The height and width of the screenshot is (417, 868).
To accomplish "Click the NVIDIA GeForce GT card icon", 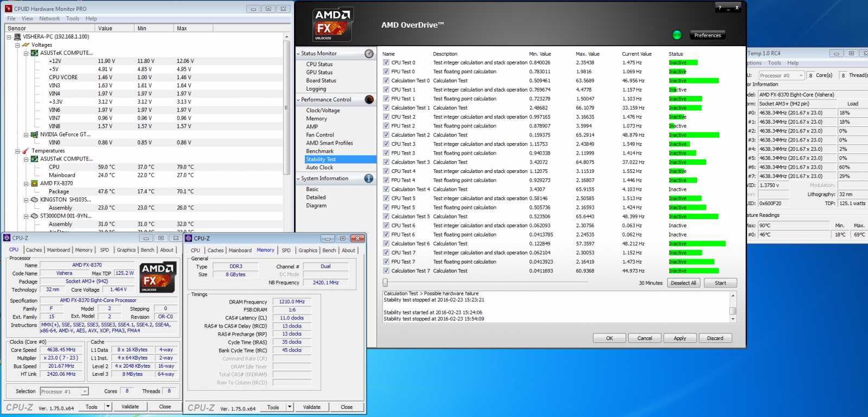I will coord(35,134).
